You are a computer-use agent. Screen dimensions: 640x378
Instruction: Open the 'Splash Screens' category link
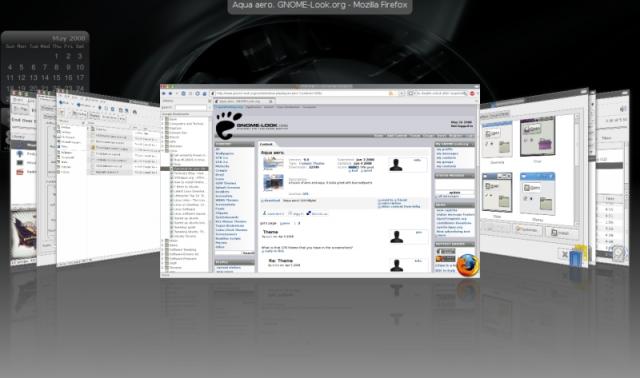(228, 187)
